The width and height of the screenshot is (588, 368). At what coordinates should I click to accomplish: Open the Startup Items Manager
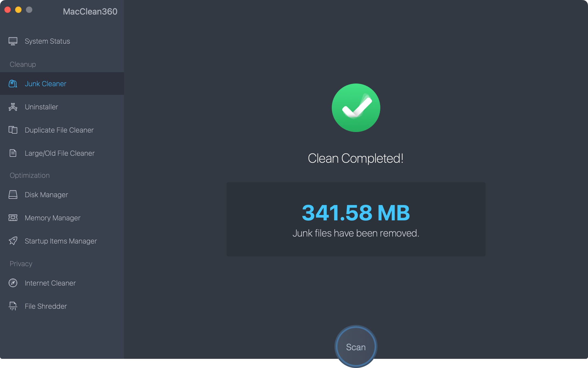click(60, 241)
